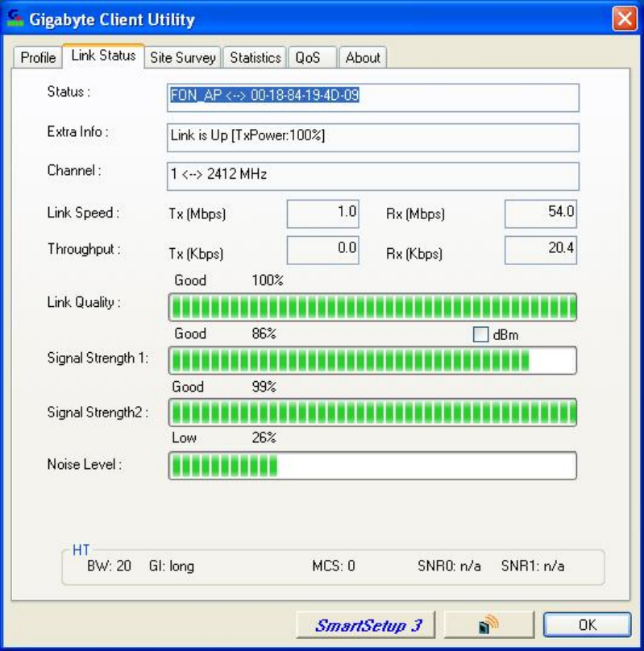Click the 'Low' noise level rating
Image resolution: width=644 pixels, height=651 pixels.
pos(184,437)
